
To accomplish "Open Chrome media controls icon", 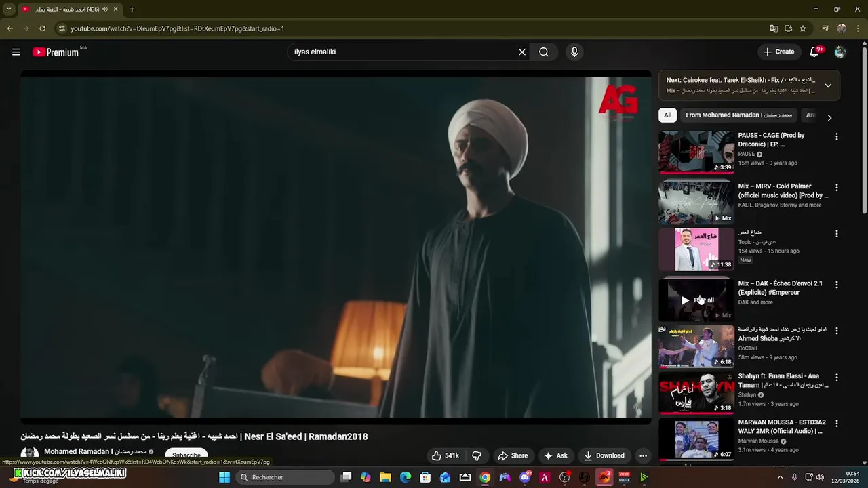I will [825, 28].
